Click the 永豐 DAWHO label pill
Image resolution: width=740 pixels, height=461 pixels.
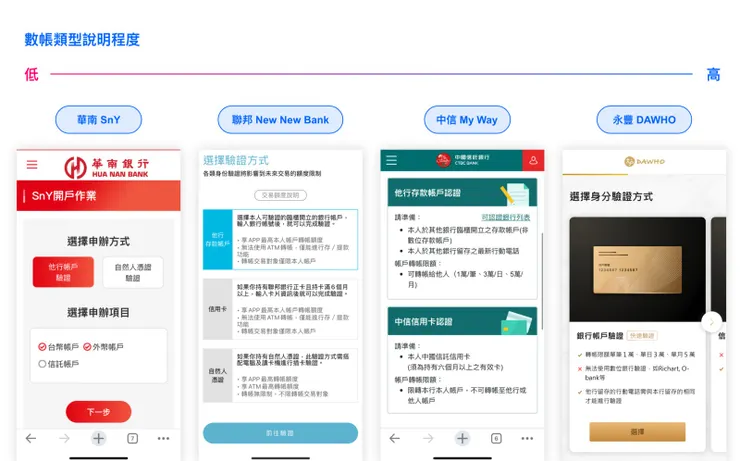[x=644, y=120]
